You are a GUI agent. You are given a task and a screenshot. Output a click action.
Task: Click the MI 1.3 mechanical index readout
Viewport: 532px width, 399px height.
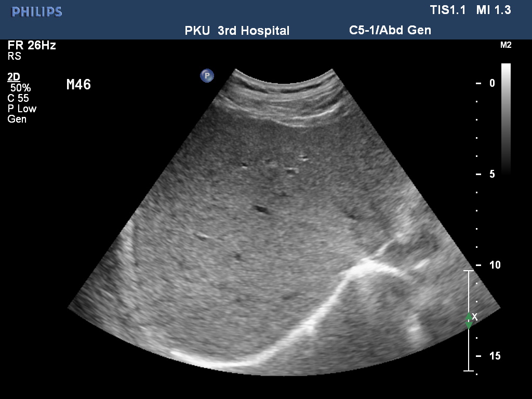coord(493,10)
